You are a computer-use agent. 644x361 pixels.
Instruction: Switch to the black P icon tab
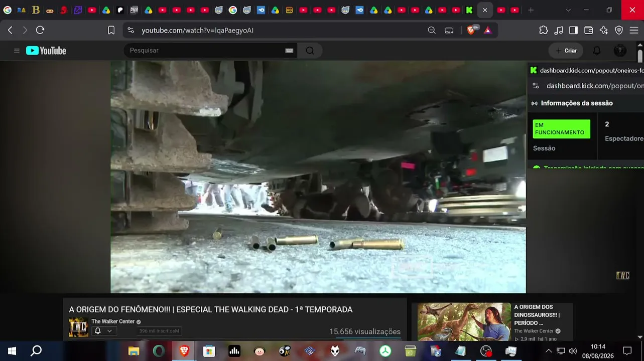pyautogui.click(x=120, y=10)
